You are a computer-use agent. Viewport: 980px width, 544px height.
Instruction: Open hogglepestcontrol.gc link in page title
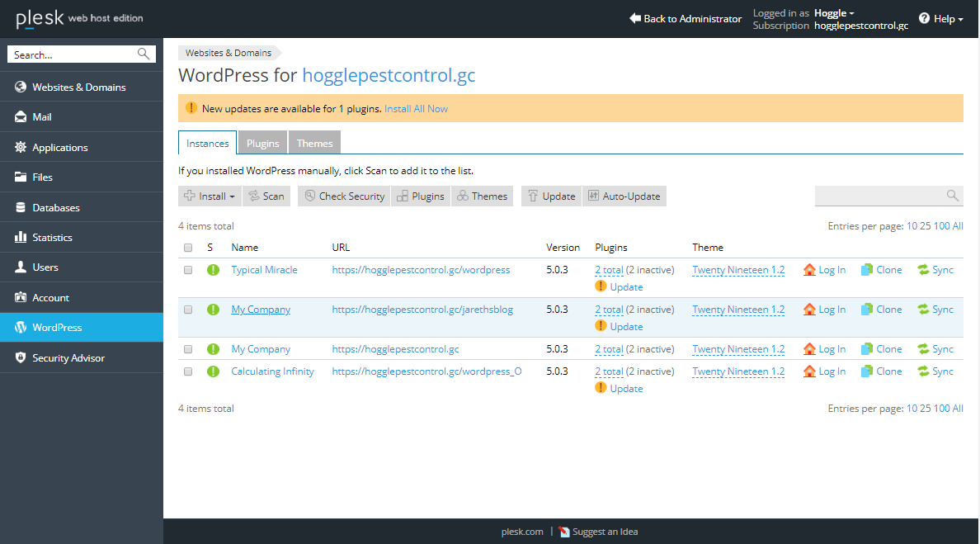click(x=389, y=75)
